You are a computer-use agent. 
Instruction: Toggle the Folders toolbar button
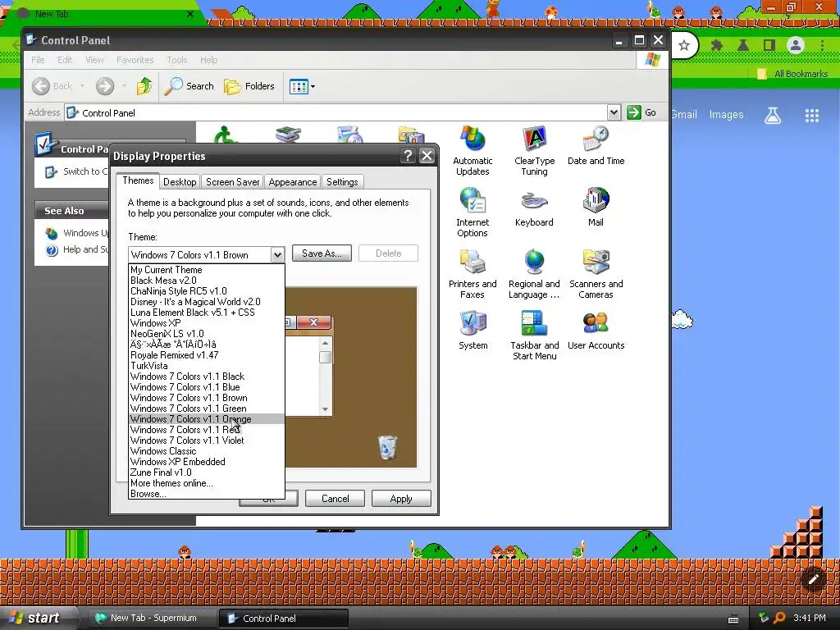[x=249, y=85]
